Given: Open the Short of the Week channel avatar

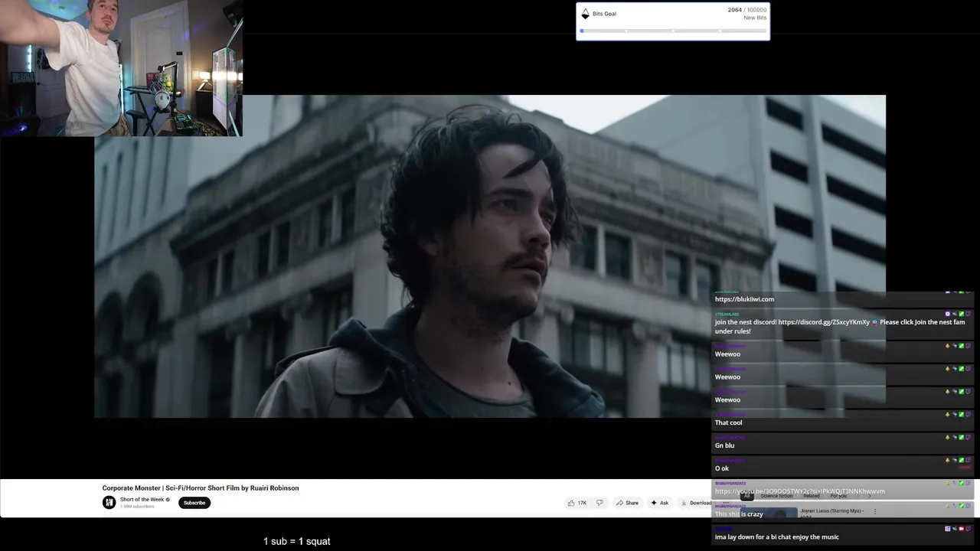Looking at the screenshot, I should click(109, 502).
